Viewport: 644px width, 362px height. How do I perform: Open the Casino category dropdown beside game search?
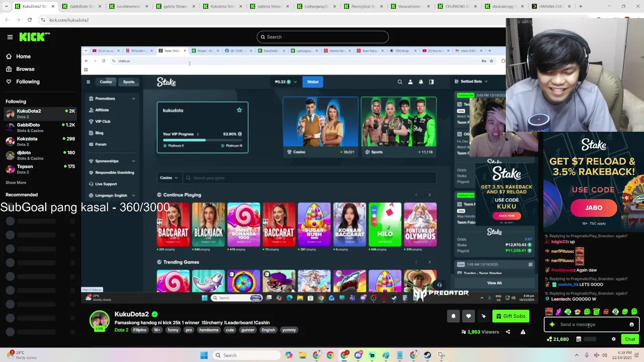click(x=169, y=178)
